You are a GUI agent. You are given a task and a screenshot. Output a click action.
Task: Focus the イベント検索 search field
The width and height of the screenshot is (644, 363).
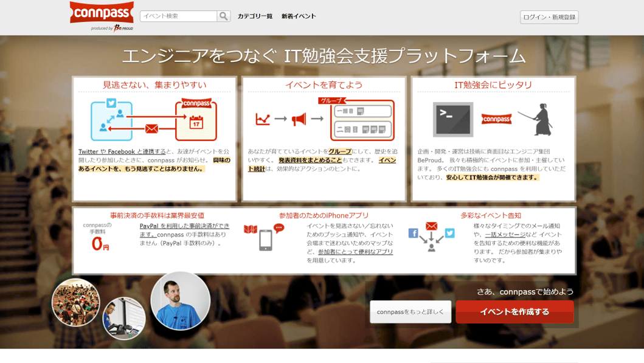(x=178, y=16)
